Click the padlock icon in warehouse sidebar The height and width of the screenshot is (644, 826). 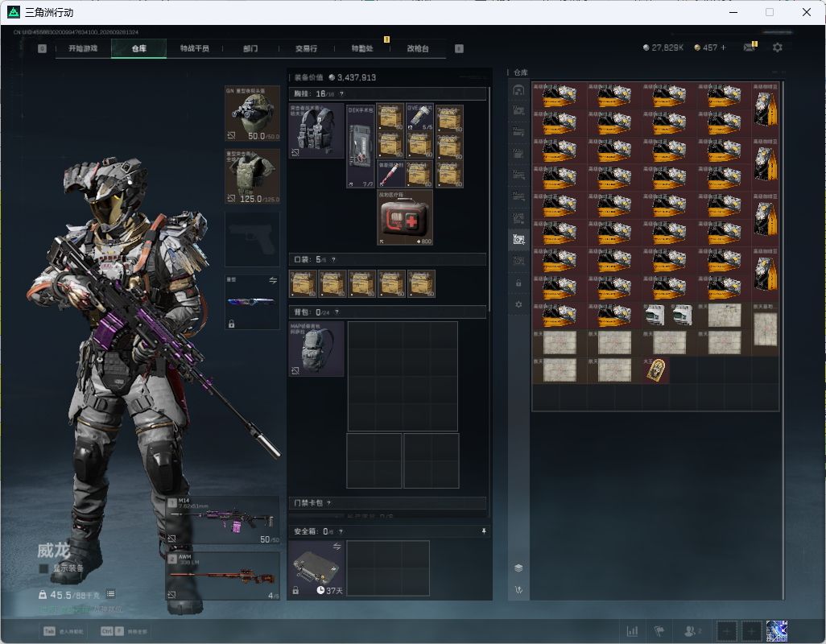click(x=518, y=283)
